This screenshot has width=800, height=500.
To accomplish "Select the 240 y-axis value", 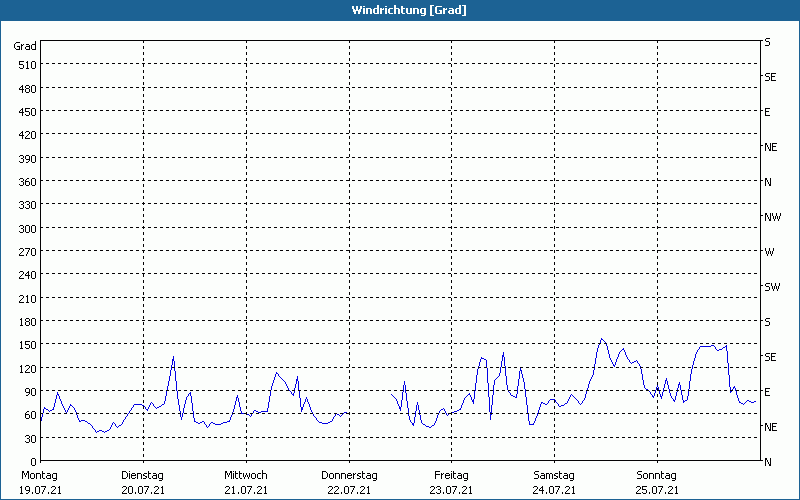I will tap(28, 276).
